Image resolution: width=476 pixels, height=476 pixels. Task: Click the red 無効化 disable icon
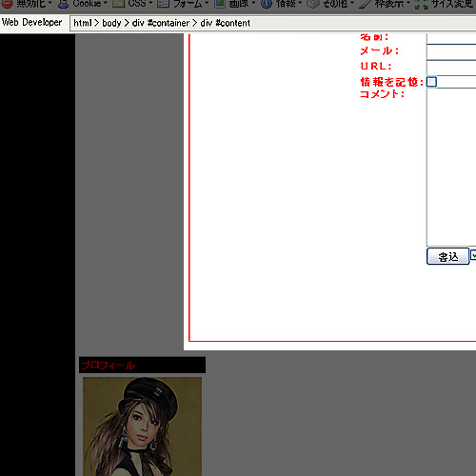click(7, 4)
